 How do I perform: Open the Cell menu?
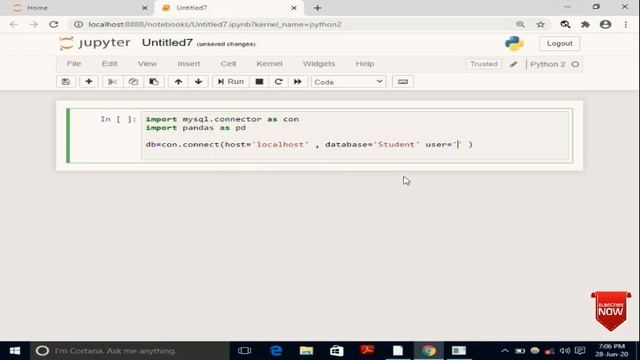[x=228, y=64]
